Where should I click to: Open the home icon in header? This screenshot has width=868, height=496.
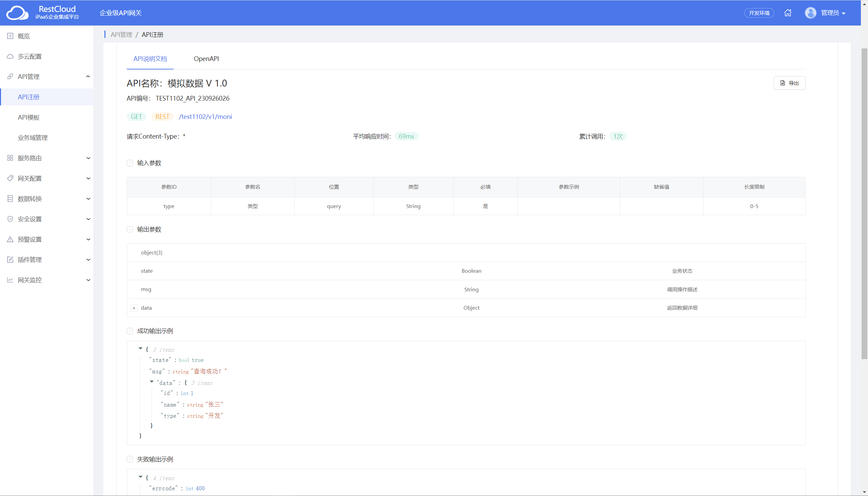point(788,13)
